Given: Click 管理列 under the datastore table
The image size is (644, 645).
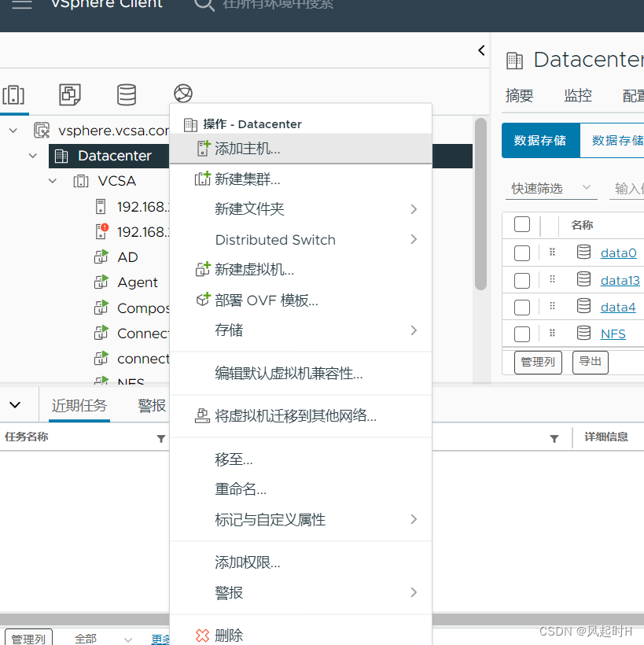Looking at the screenshot, I should pyautogui.click(x=538, y=362).
